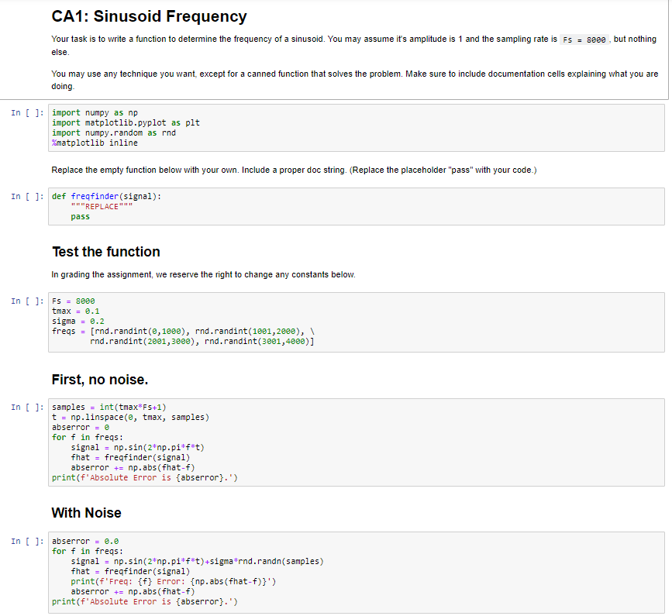Click the 'pass' placeholder keyword
This screenshot has width=672, height=616.
[x=80, y=217]
